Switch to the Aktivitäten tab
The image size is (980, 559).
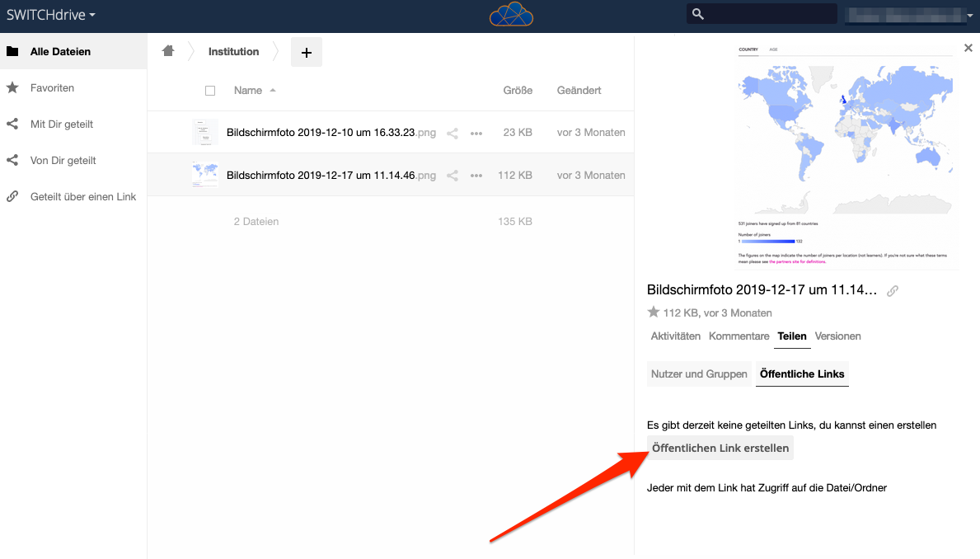tap(675, 336)
